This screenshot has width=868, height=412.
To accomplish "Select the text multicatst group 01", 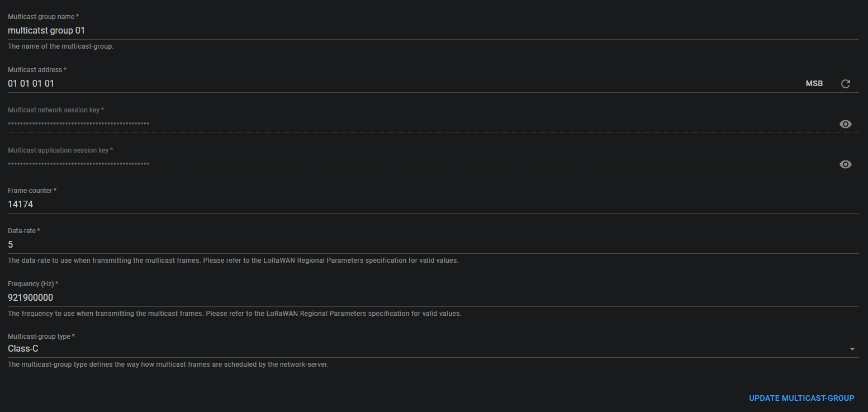I will (46, 30).
